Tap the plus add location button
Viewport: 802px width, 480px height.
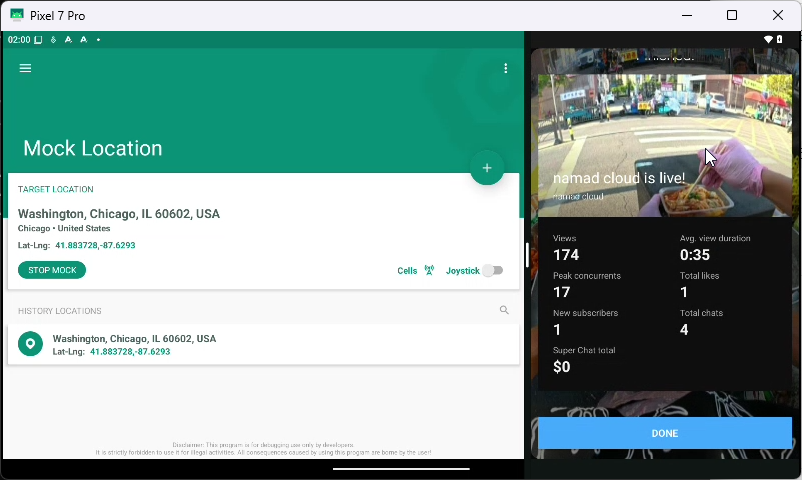pyautogui.click(x=487, y=168)
